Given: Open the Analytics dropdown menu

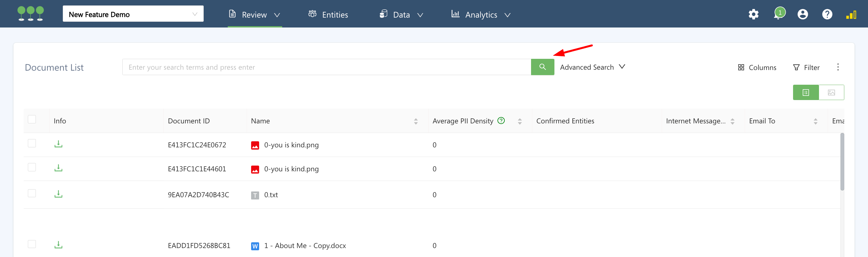Looking at the screenshot, I should pos(481,14).
